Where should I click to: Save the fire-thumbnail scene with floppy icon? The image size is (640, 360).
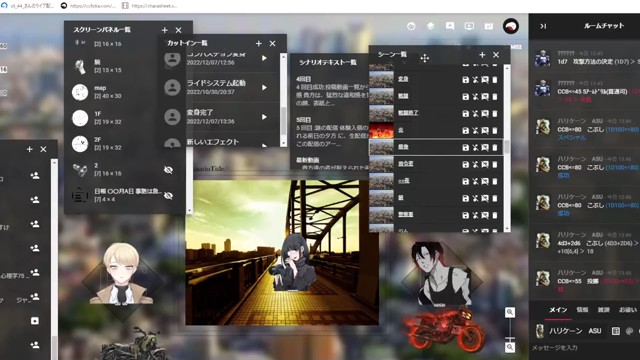coord(465,131)
